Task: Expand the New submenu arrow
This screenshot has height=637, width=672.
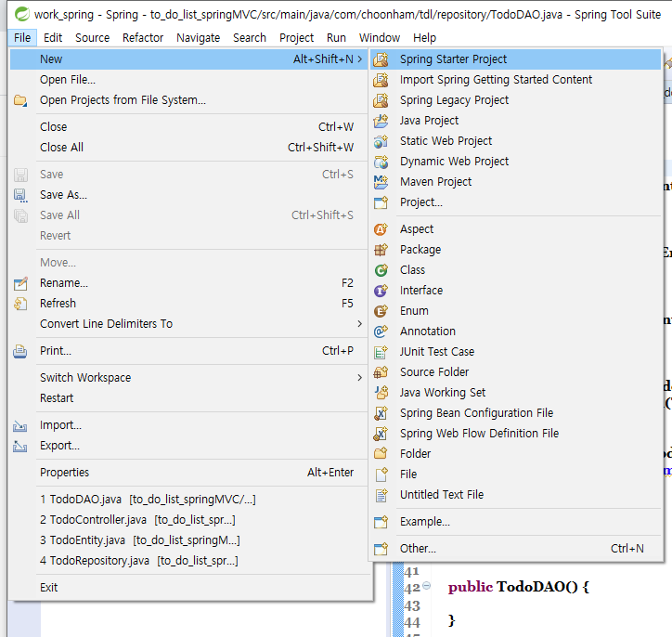Action: (x=360, y=59)
